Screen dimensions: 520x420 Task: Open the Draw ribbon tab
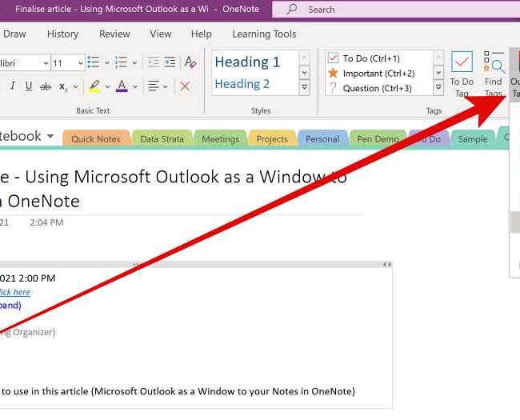(x=14, y=34)
